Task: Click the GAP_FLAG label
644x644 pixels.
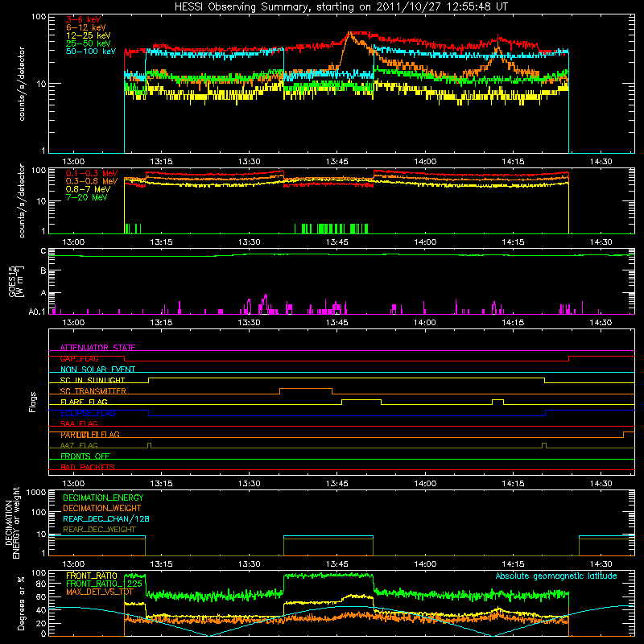Action: coord(79,358)
